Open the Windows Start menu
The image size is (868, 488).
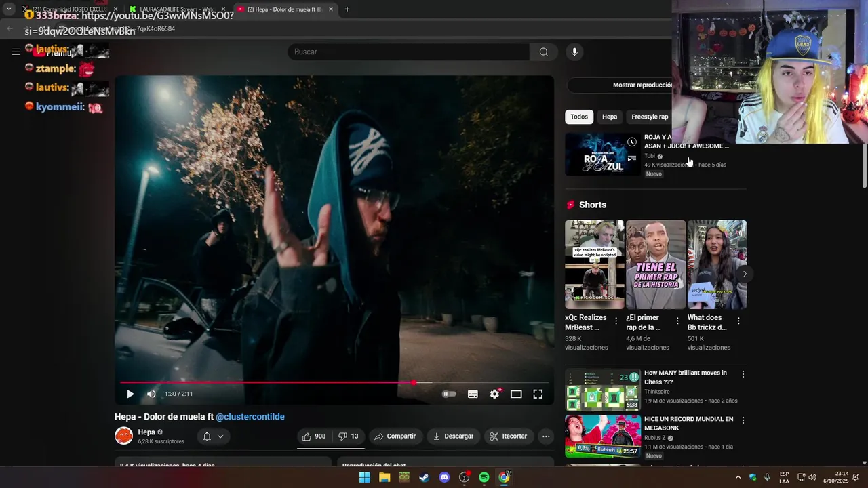365,477
